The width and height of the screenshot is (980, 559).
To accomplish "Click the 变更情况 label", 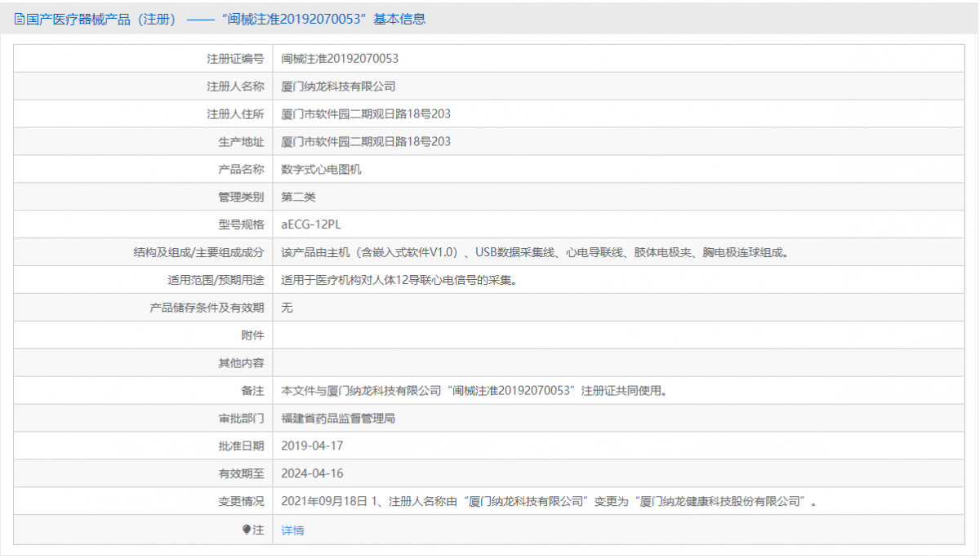I will coord(241,502).
